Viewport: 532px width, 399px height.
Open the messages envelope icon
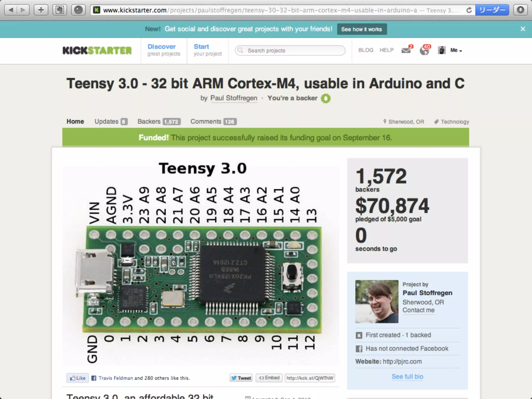pos(406,50)
